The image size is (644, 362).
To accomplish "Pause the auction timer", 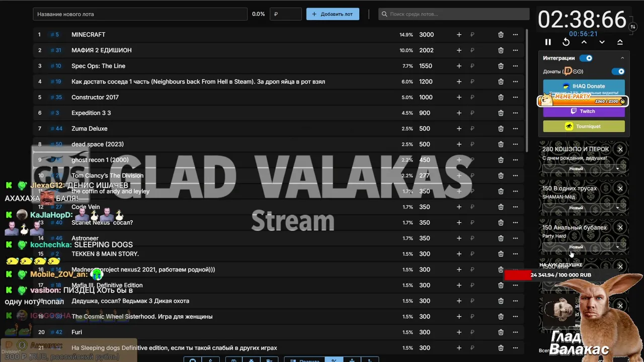I will [548, 42].
